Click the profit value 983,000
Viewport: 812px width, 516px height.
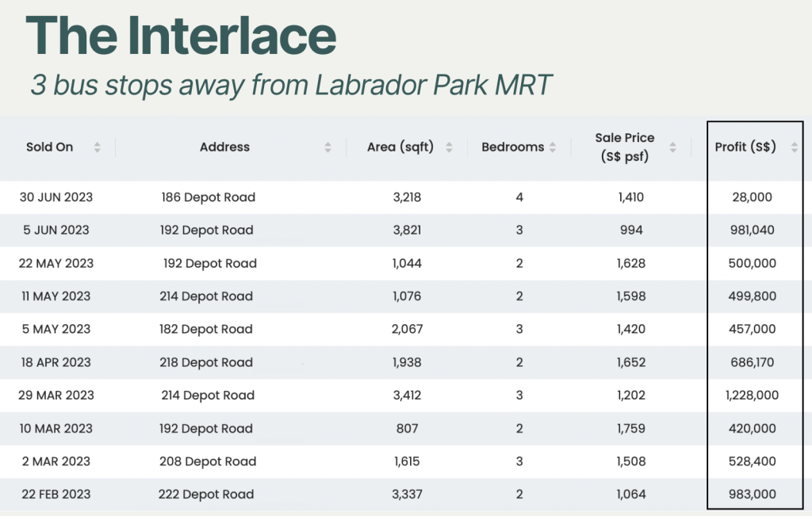pos(752,495)
